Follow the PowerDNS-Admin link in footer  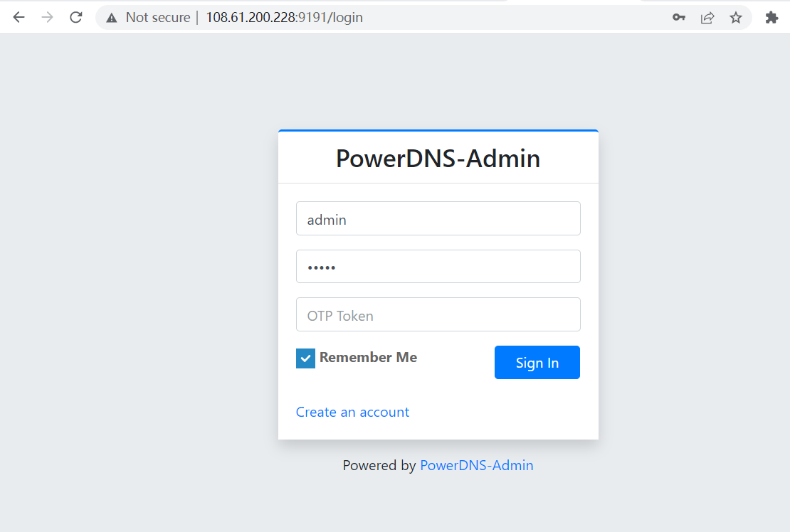pos(476,466)
